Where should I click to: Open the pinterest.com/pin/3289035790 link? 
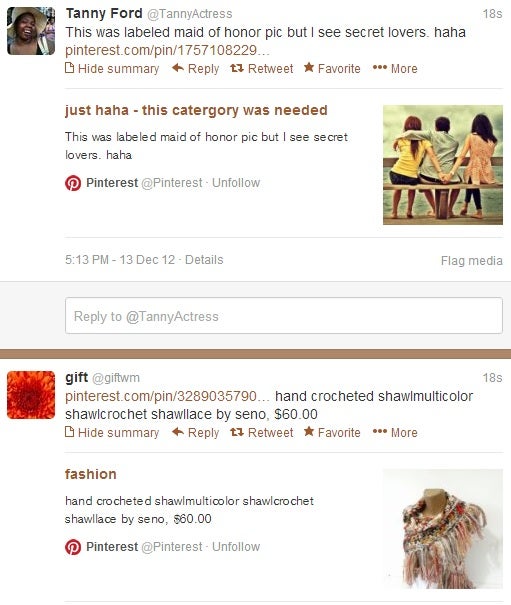click(167, 396)
